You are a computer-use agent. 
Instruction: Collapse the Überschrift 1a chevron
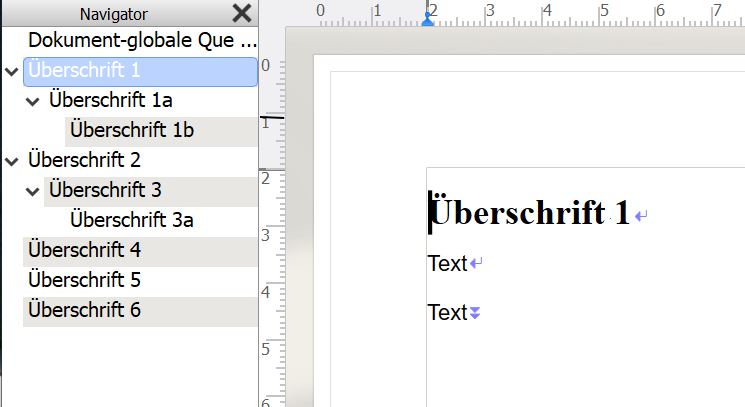[32, 102]
